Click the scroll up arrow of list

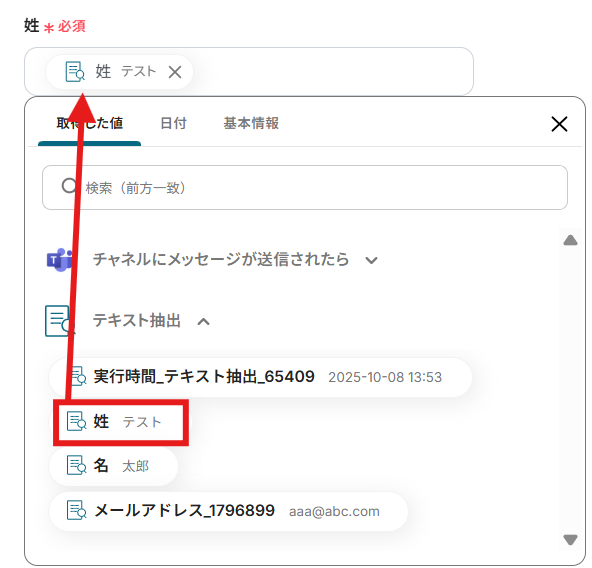pos(570,240)
